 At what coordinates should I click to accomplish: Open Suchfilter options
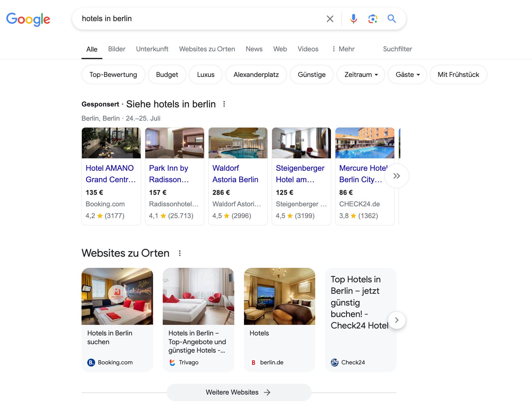(x=398, y=49)
